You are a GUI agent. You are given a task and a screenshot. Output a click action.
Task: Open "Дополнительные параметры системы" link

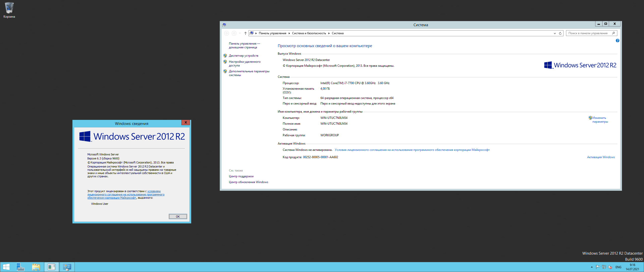(249, 73)
